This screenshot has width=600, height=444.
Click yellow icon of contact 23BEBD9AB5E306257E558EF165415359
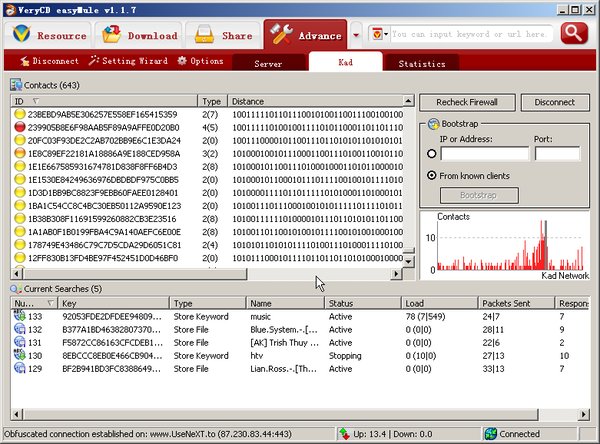[20, 114]
